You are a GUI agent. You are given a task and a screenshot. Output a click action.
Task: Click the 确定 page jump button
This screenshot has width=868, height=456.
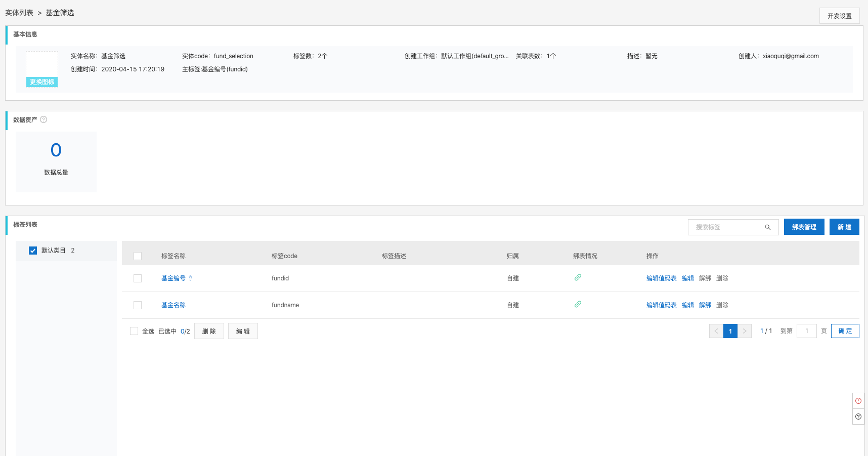(845, 331)
